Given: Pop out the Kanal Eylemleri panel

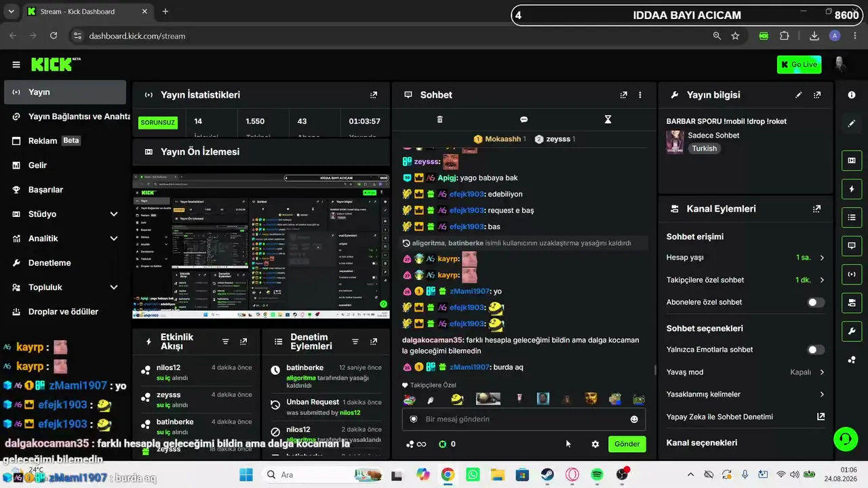Looking at the screenshot, I should point(817,209).
